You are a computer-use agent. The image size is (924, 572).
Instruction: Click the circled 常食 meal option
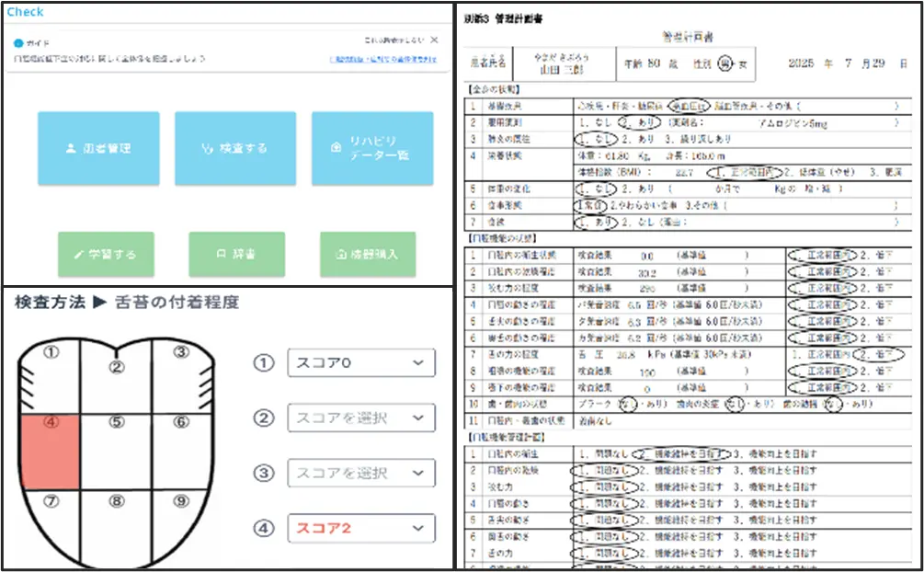591,206
